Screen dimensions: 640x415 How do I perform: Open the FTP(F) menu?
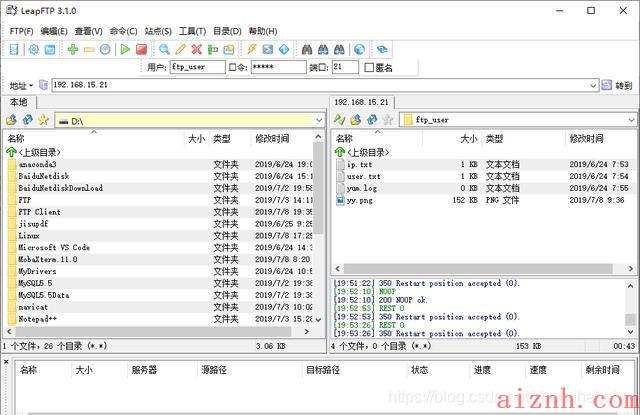pyautogui.click(x=21, y=31)
